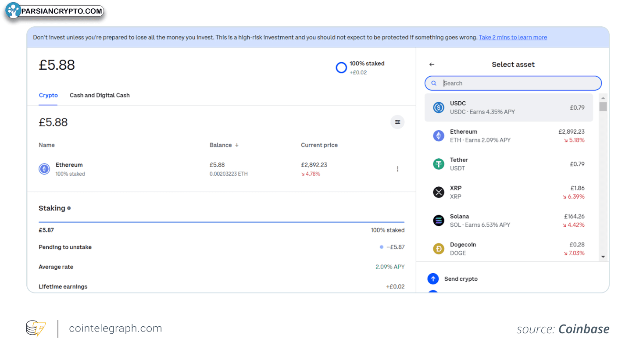Open the three-dot menu for Ethereum row
Image resolution: width=636 pixels, height=364 pixels.
[397, 169]
